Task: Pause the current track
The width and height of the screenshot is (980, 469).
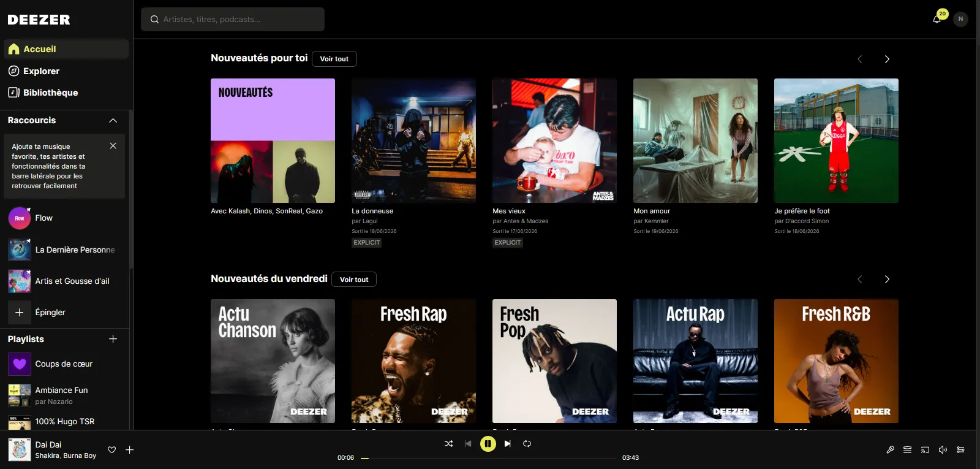Action: click(x=488, y=443)
